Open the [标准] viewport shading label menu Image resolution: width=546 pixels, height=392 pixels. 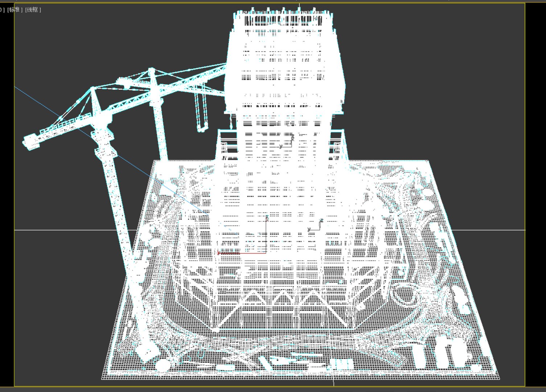tap(15, 10)
